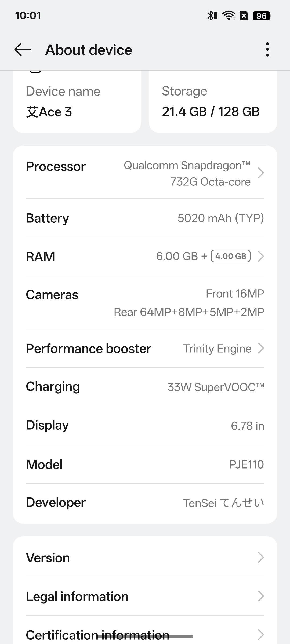Tap the bottom navigation gesture bar

(x=145, y=636)
